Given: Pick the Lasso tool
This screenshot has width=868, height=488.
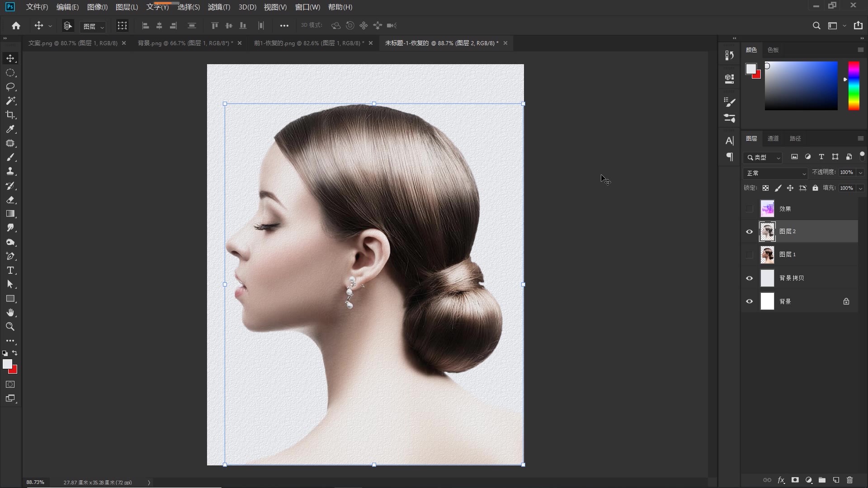Looking at the screenshot, I should (x=10, y=87).
